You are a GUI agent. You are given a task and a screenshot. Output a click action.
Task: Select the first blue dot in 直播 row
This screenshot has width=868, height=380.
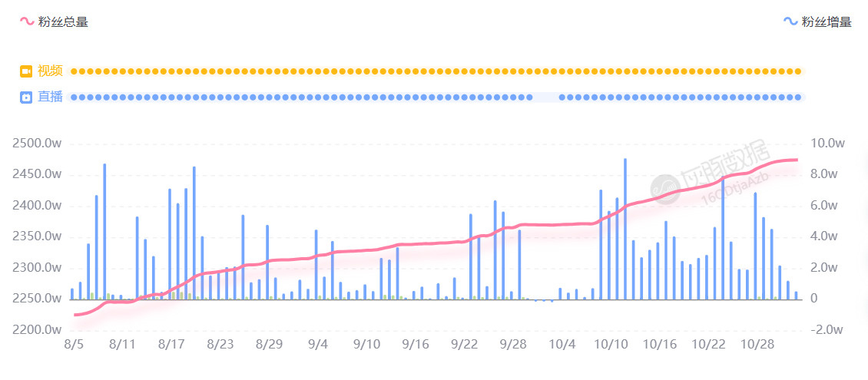[x=74, y=97]
